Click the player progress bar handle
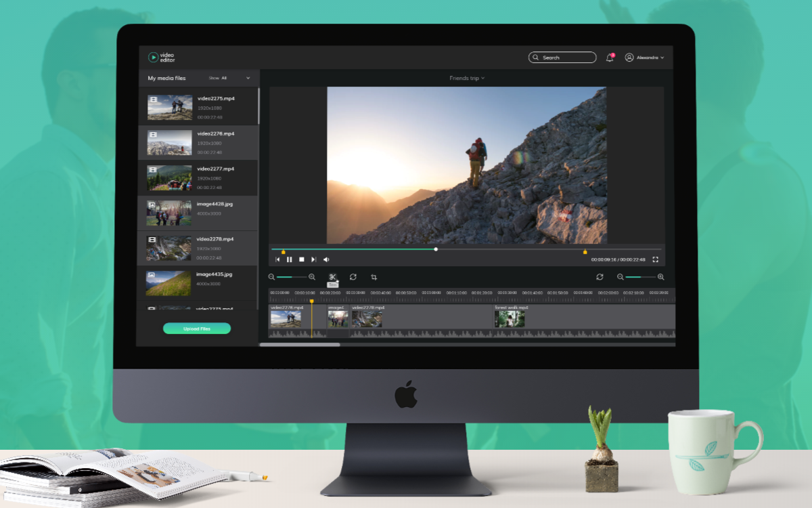 pyautogui.click(x=436, y=249)
